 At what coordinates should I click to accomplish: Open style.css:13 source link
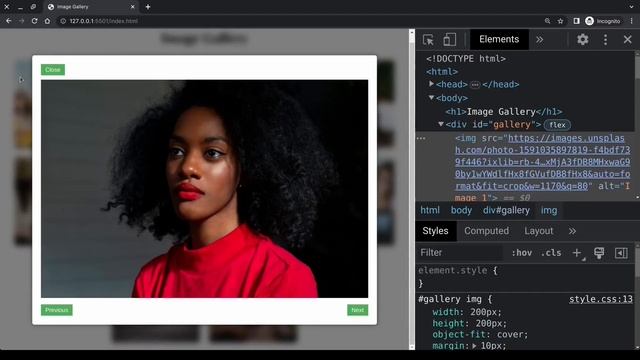point(601,299)
